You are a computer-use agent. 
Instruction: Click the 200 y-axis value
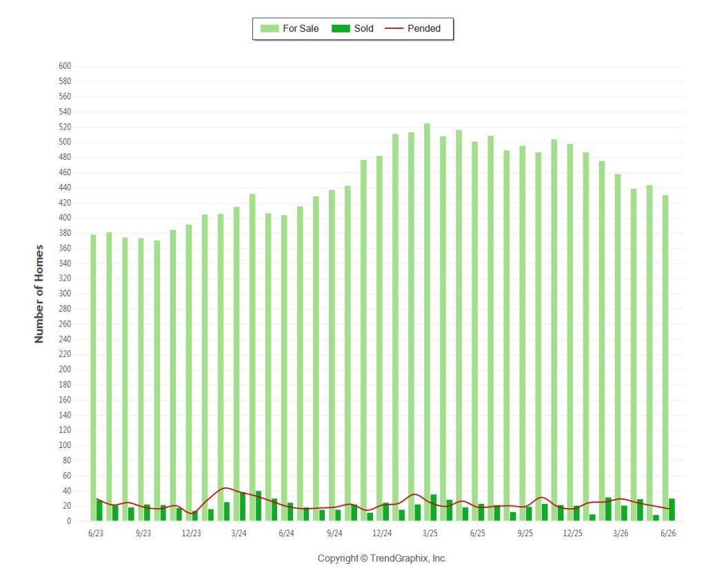coord(65,369)
